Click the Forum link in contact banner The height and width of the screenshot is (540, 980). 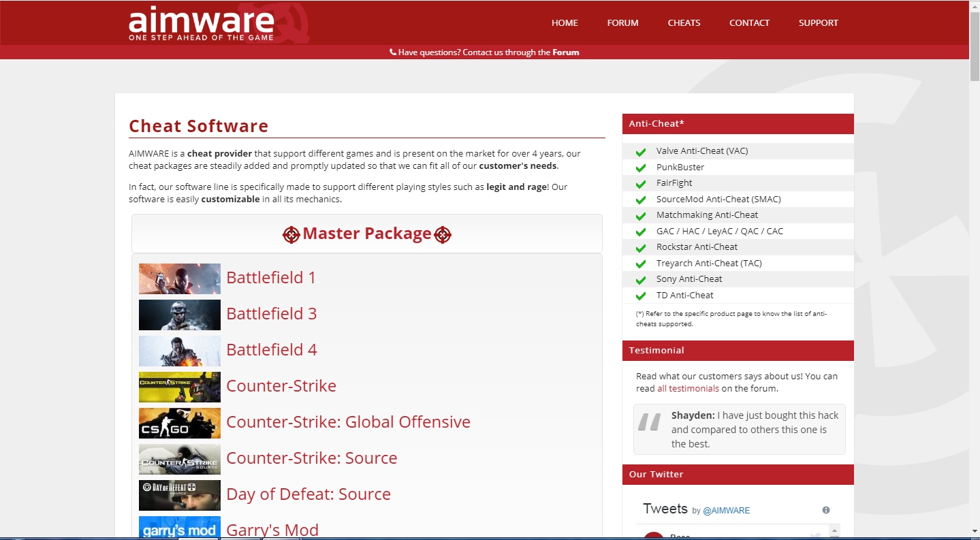(x=565, y=52)
